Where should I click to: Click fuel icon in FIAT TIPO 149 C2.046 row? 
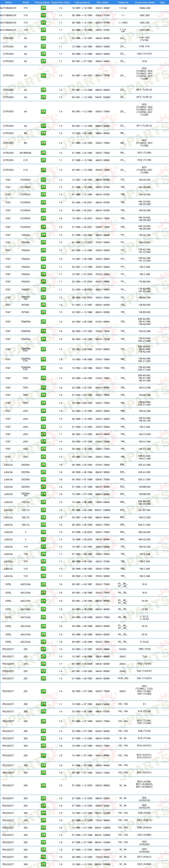click(43, 388)
